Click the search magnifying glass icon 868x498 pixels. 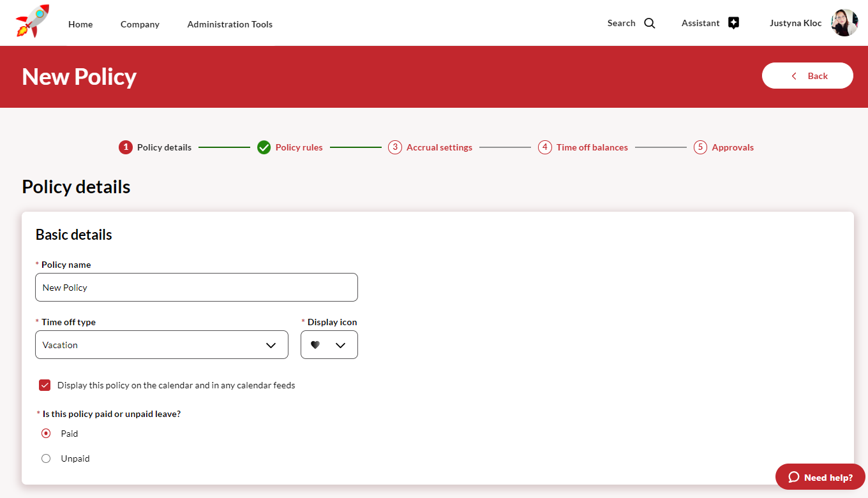649,24
